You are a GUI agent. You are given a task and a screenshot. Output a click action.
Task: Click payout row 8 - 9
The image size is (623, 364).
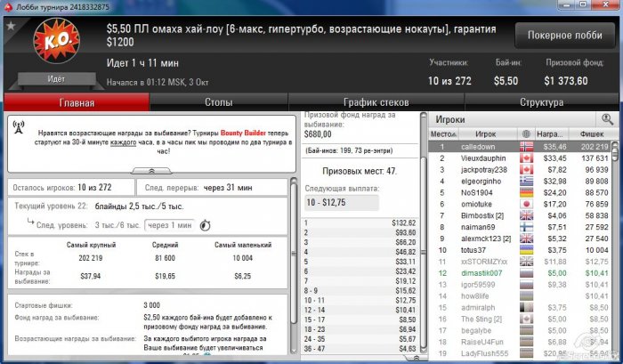tap(360, 290)
